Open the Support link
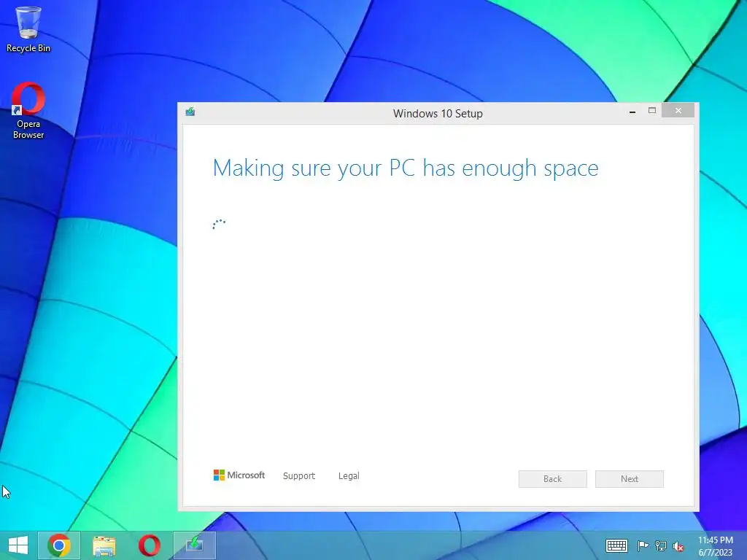The image size is (747, 560). click(298, 475)
